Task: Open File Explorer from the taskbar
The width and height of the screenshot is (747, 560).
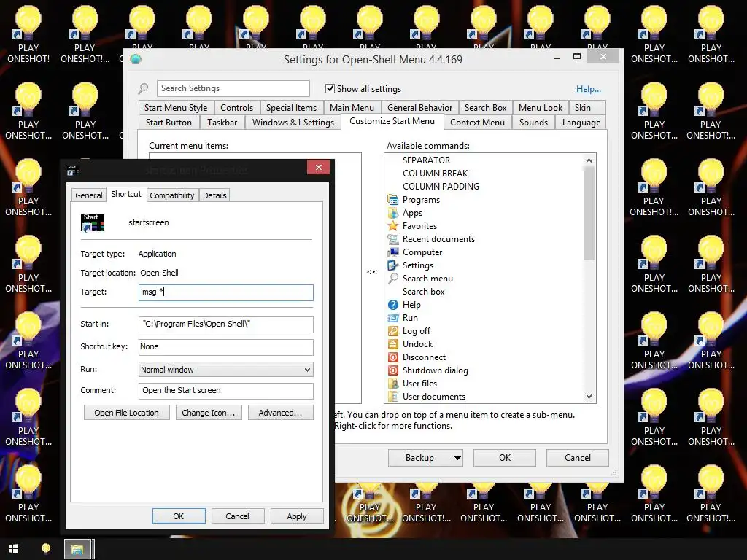Action: pos(77,550)
